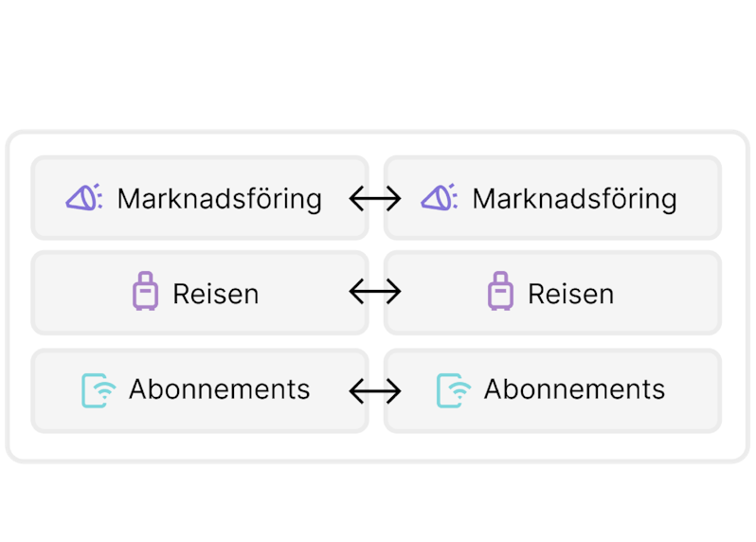Select the left Marknadsföring text label
756x542 pixels.
(219, 199)
